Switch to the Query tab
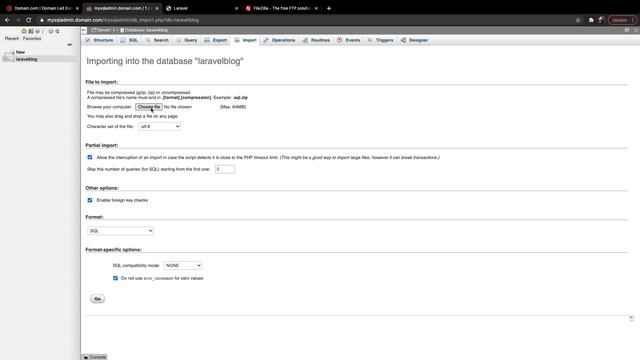Viewport: 640px width, 360px height. click(187, 40)
